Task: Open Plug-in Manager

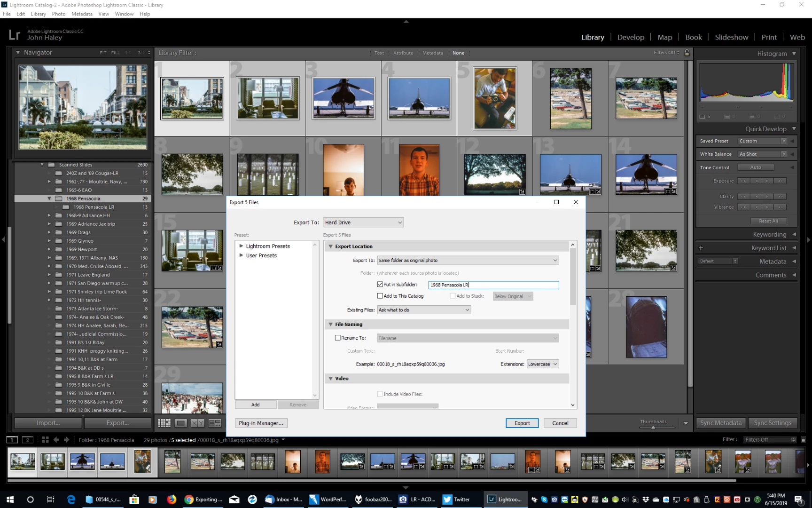Action: click(261, 423)
